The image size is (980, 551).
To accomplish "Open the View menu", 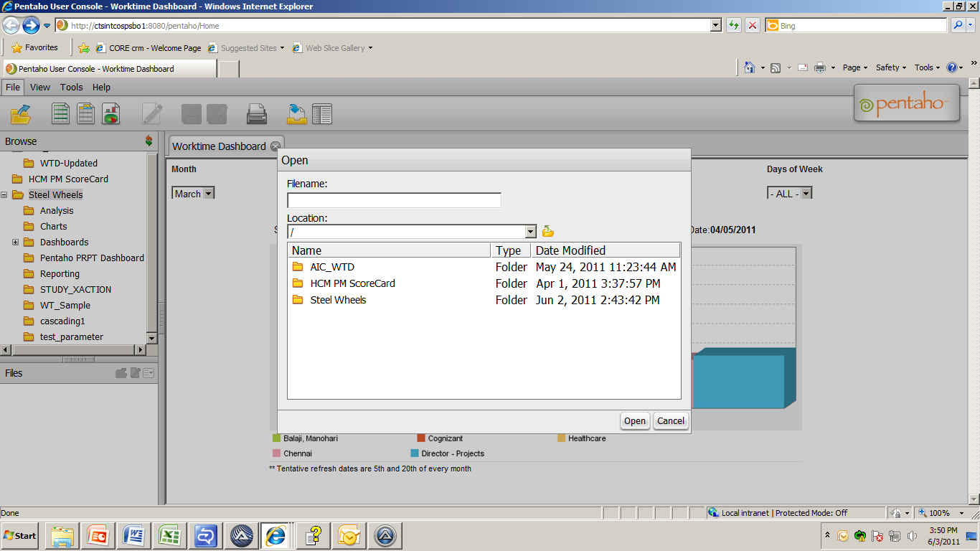I will [x=40, y=87].
